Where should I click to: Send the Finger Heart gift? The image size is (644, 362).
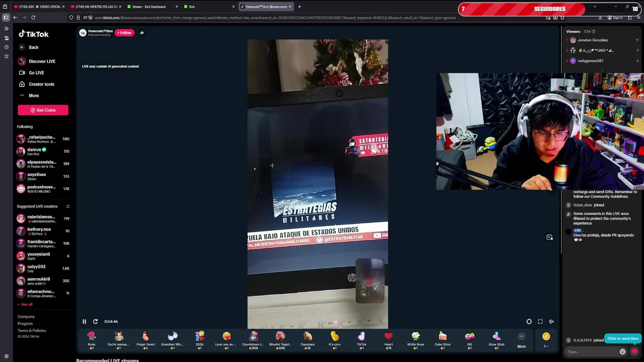145,340
